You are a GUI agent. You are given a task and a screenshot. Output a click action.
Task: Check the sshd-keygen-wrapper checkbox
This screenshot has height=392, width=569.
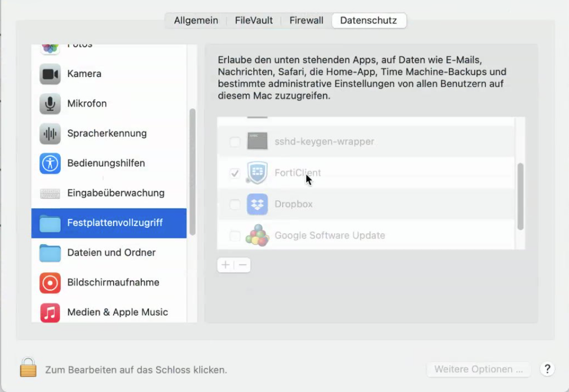[234, 142]
